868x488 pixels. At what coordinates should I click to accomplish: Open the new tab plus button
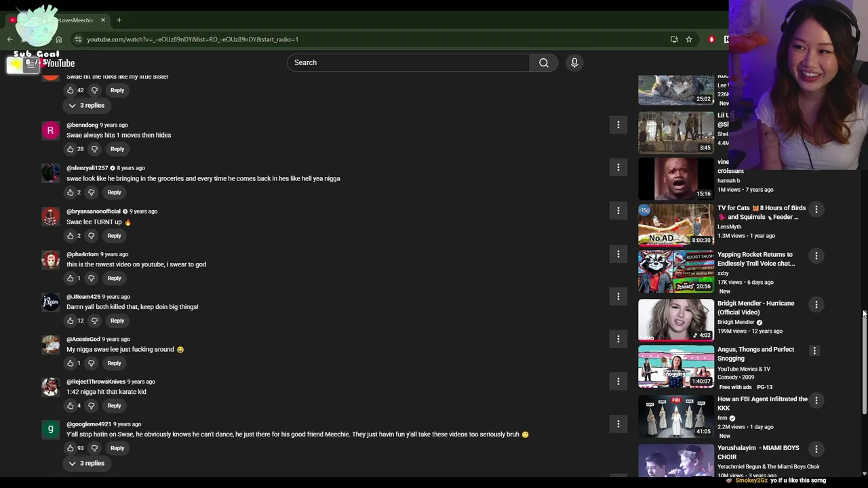tap(119, 20)
